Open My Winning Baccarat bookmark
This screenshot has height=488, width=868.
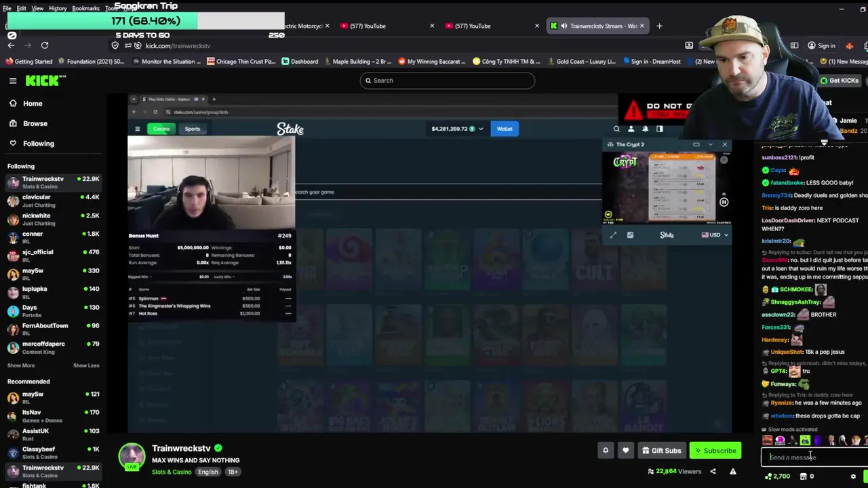(432, 62)
